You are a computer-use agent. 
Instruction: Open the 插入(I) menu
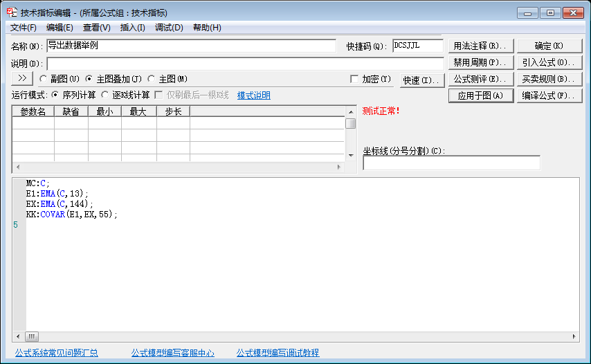coord(132,28)
